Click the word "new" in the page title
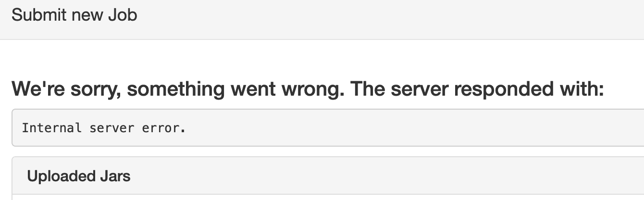This screenshot has height=200, width=644. pos(87,15)
